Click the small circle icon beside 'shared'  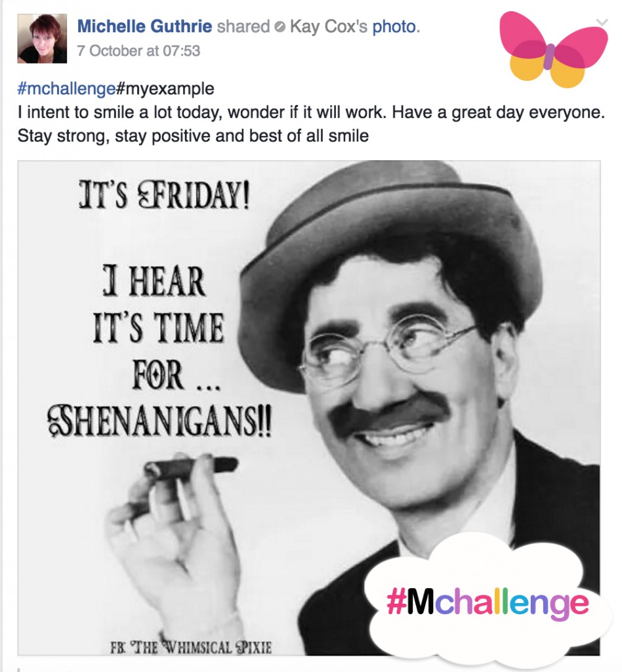[279, 28]
